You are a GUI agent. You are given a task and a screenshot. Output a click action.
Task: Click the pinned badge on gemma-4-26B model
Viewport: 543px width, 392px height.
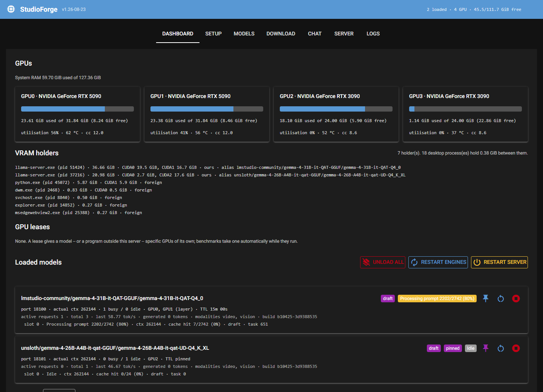pos(452,348)
